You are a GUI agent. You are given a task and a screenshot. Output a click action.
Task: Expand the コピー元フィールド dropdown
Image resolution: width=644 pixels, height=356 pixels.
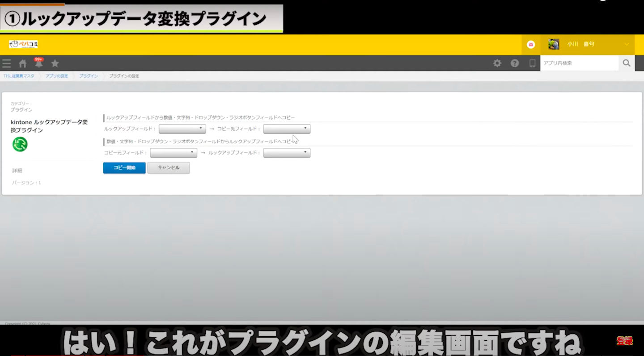(x=174, y=153)
